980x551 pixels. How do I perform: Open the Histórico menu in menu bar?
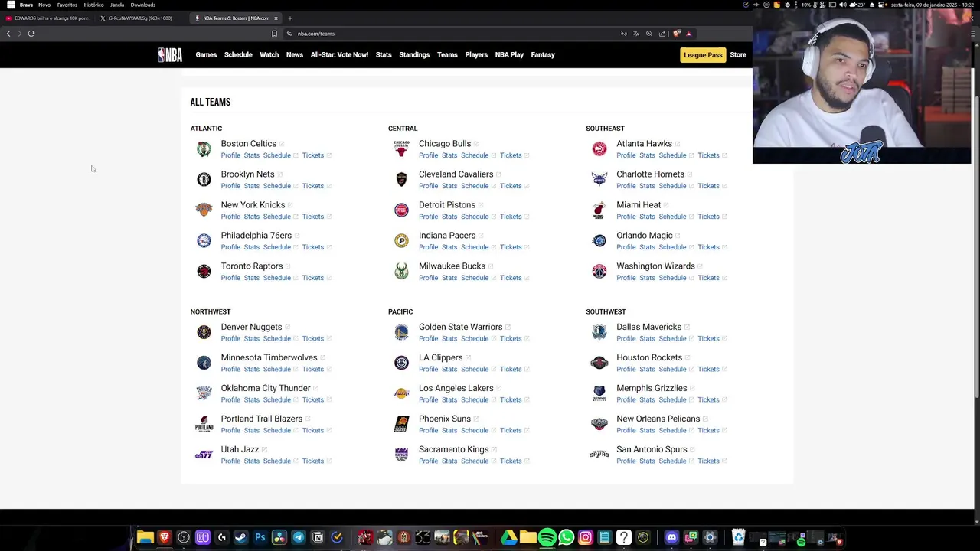coord(93,5)
